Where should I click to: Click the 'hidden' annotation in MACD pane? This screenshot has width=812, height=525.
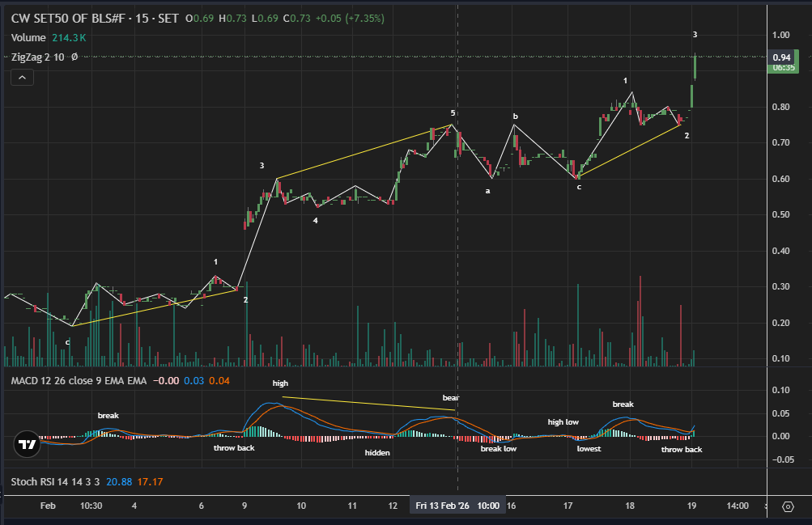pos(377,452)
